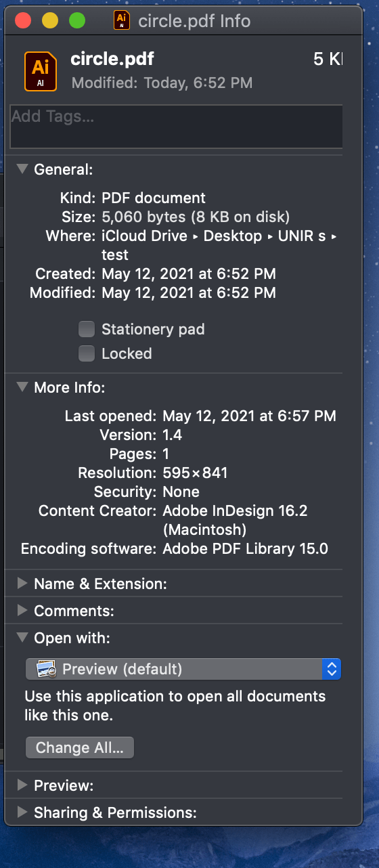Toggle the Locked checkbox
Image resolution: width=379 pixels, height=868 pixels.
point(86,353)
